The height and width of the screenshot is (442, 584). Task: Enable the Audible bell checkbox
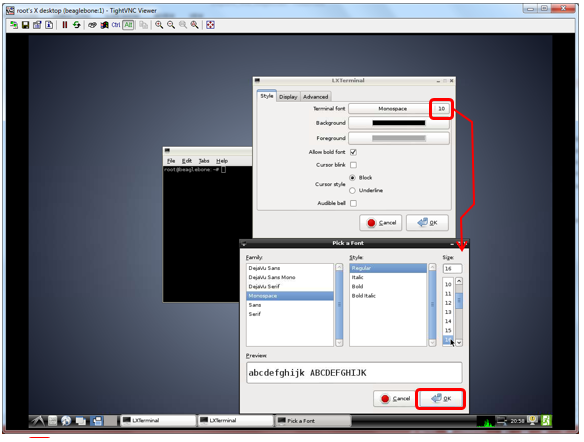(353, 203)
